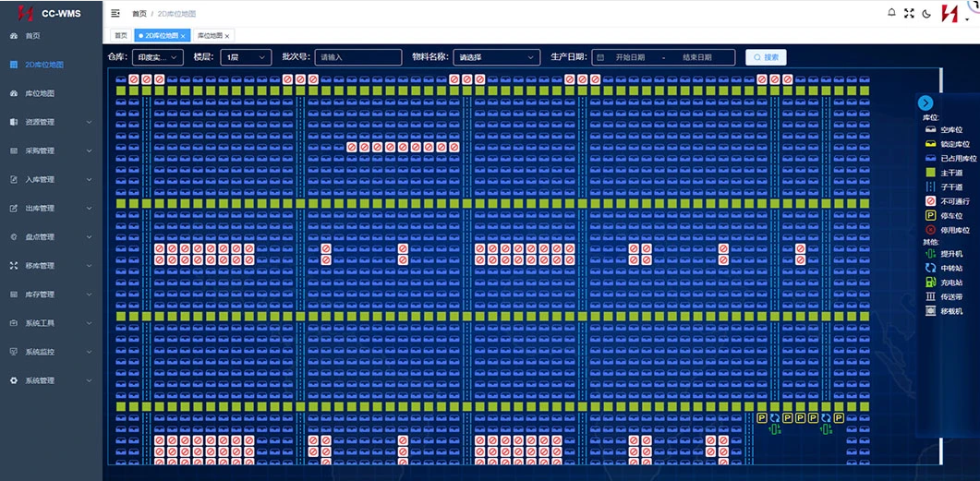Click the first blue transfer station icon

(x=775, y=418)
